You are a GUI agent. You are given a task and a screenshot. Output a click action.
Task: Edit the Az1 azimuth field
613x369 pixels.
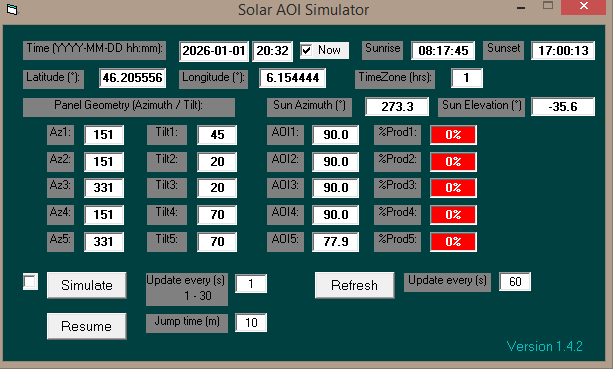click(x=104, y=135)
